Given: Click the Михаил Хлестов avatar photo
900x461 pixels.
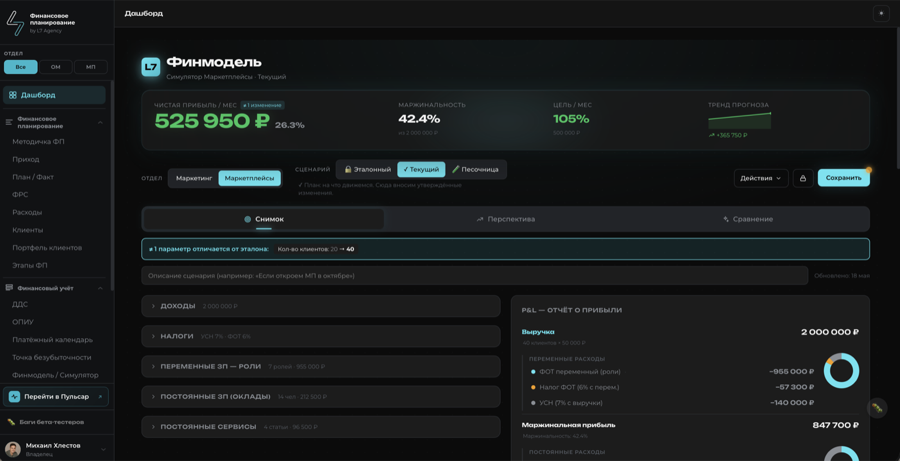Looking at the screenshot, I should click(13, 449).
